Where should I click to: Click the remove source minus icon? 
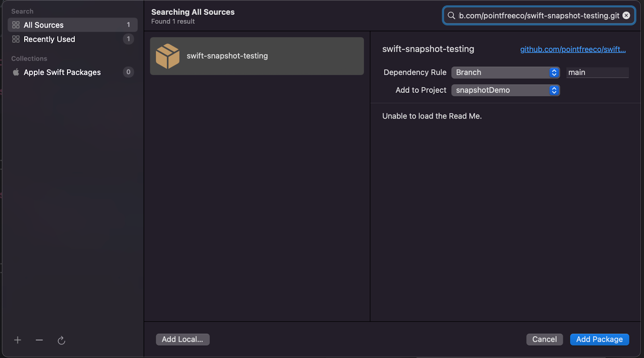tap(39, 340)
